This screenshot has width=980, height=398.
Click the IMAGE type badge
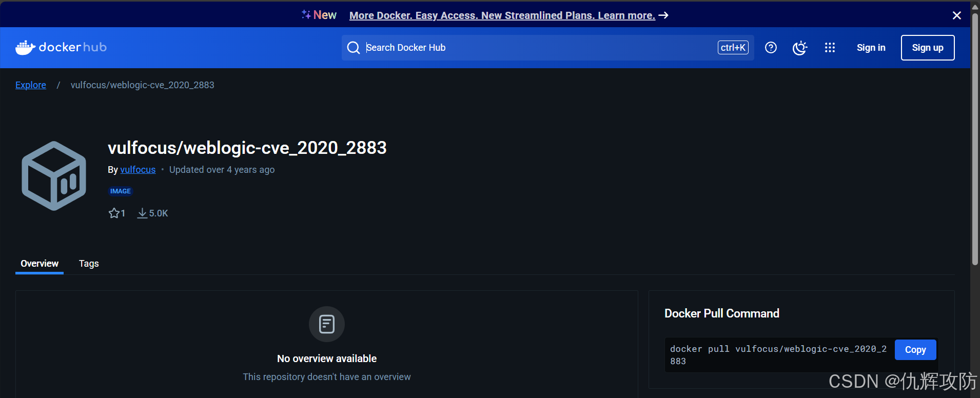[x=121, y=191]
